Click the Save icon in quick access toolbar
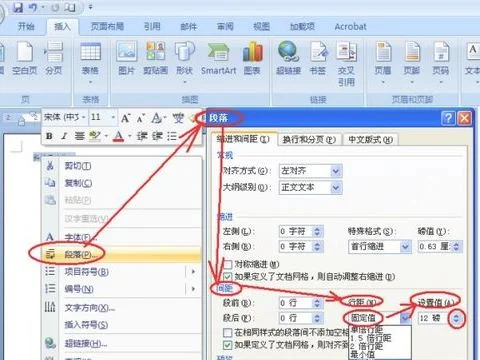This screenshot has width=480, height=360. (x=18, y=7)
